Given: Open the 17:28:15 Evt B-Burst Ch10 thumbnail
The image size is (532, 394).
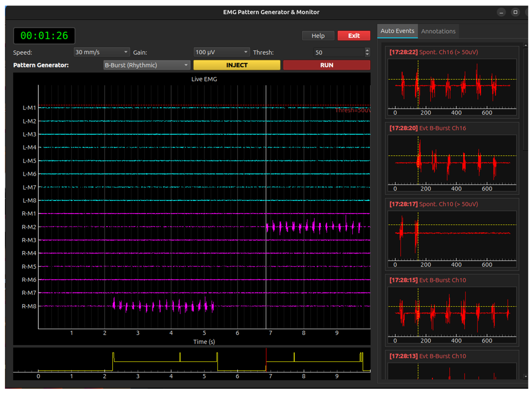Looking at the screenshot, I should (x=452, y=310).
